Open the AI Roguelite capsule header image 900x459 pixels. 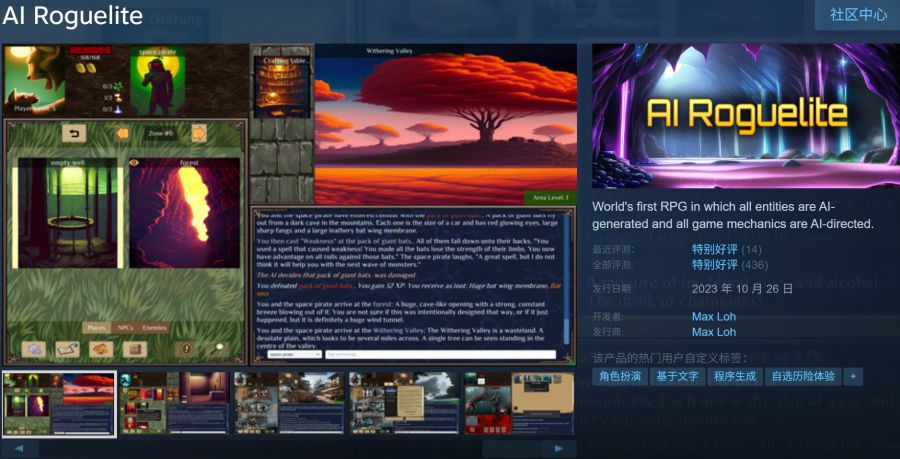click(x=746, y=116)
